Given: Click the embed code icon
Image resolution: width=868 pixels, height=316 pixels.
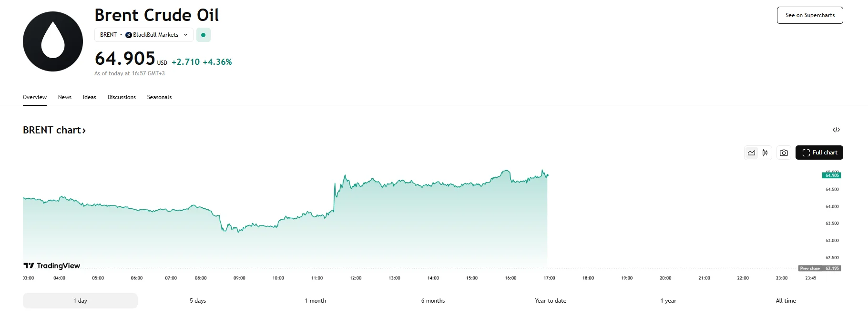Looking at the screenshot, I should pyautogui.click(x=836, y=130).
